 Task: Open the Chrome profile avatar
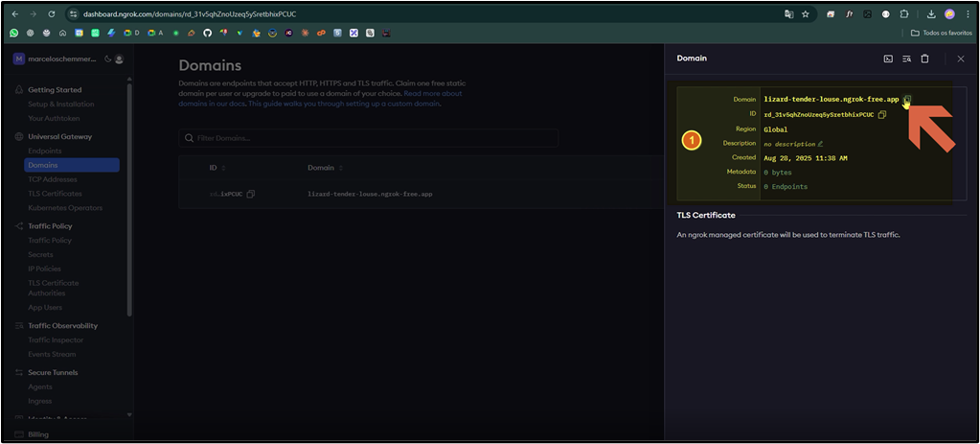(x=949, y=13)
